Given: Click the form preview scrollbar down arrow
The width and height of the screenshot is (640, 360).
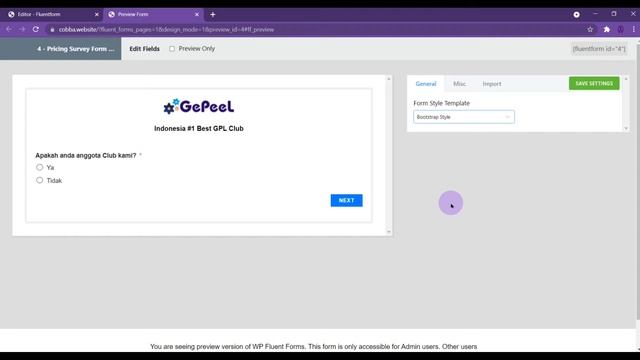Looking at the screenshot, I should 389,232.
